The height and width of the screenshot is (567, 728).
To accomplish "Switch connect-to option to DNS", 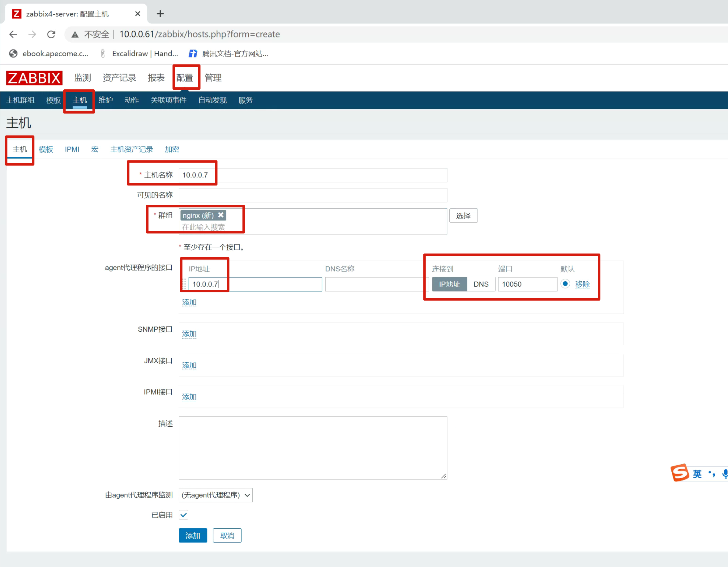I will (481, 284).
